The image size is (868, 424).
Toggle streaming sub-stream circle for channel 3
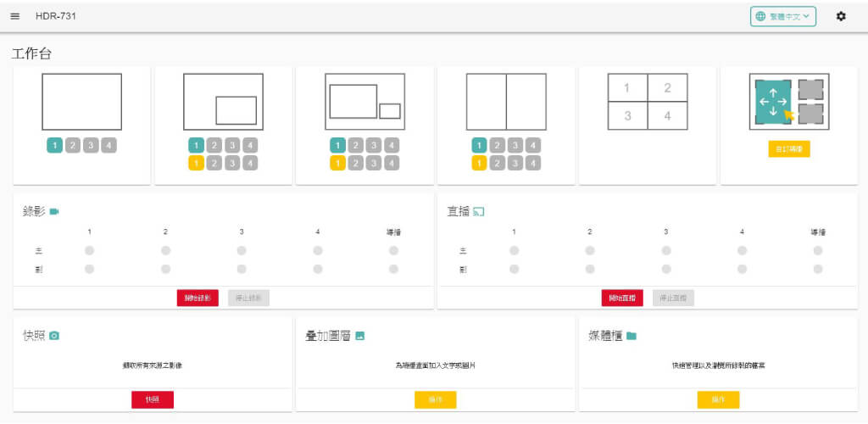point(666,269)
